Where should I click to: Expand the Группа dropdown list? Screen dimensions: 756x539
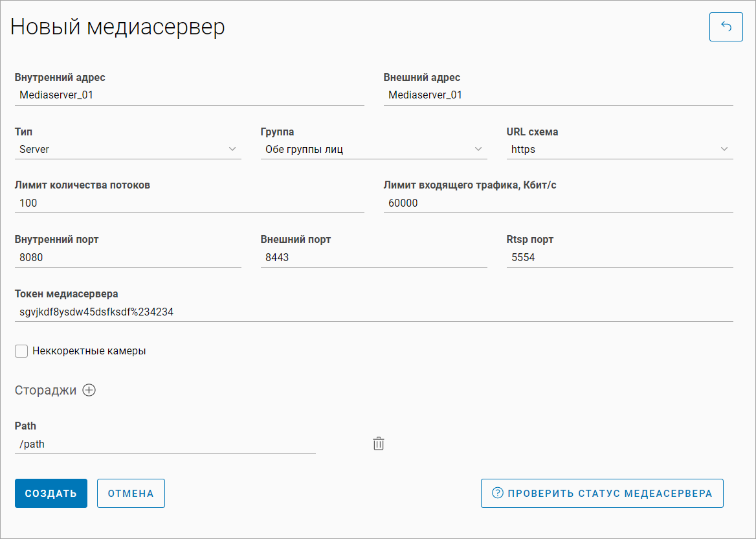[x=373, y=150]
